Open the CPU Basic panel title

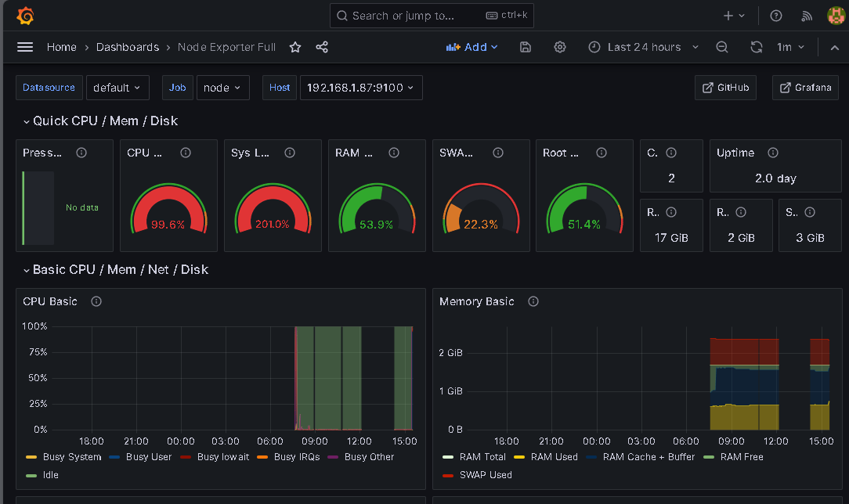pos(50,301)
